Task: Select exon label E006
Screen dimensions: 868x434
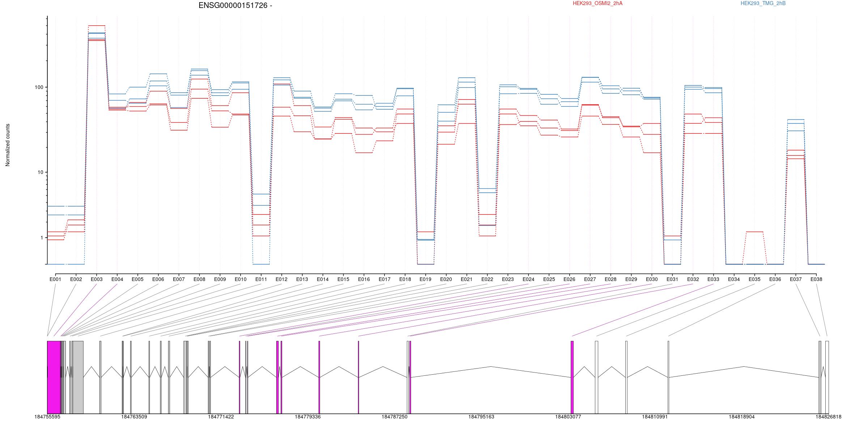Action: coord(158,279)
